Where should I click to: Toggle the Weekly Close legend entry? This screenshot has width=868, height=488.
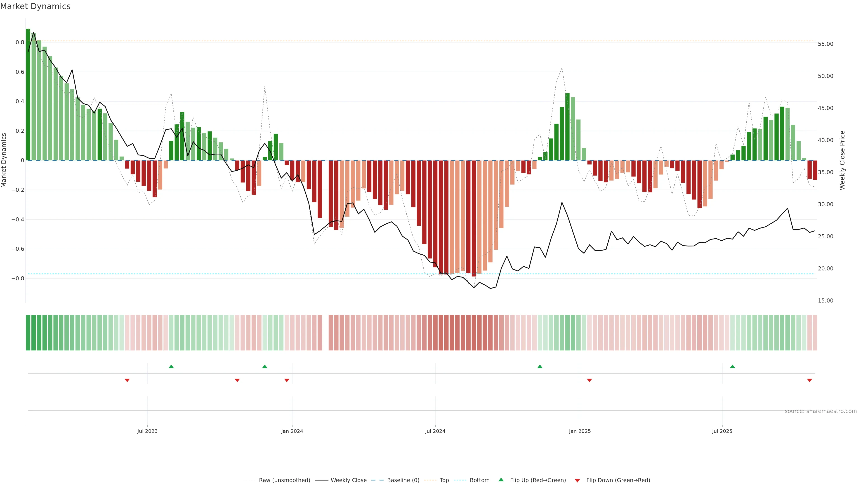pos(348,480)
